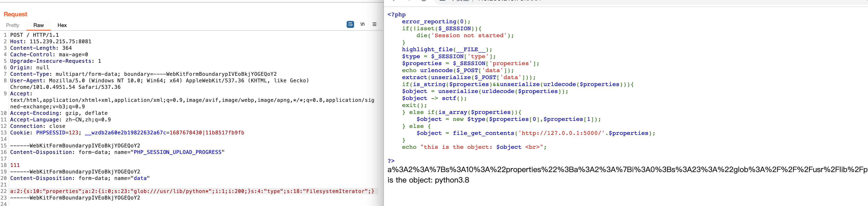This screenshot has width=868, height=206.
Task: Click the serialized FilesystemIterator payload line
Action: (192, 191)
